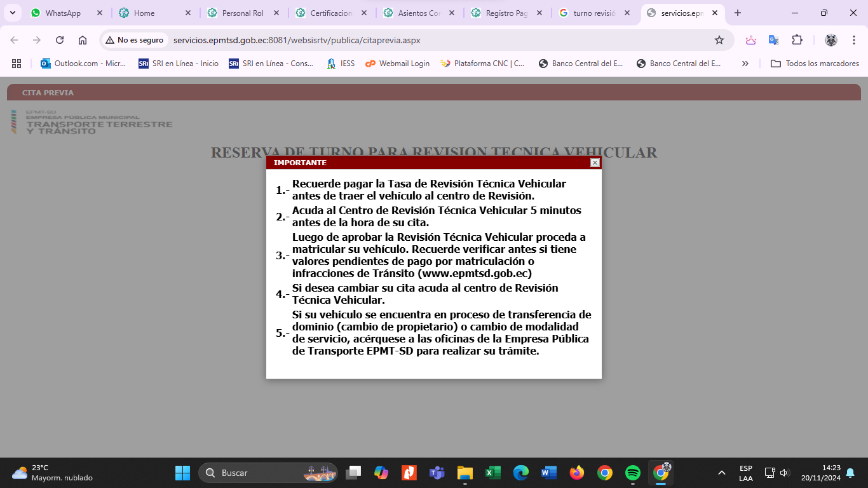Show the hidden bookmarks overflow chevron
Screen dimensions: 868x488
pyautogui.click(x=745, y=64)
